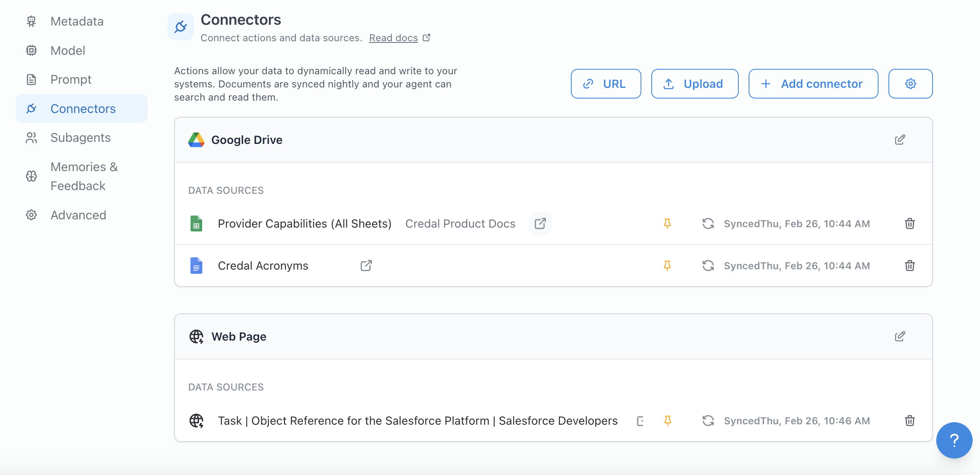Toggle pin on Salesforce Task page

tap(667, 421)
